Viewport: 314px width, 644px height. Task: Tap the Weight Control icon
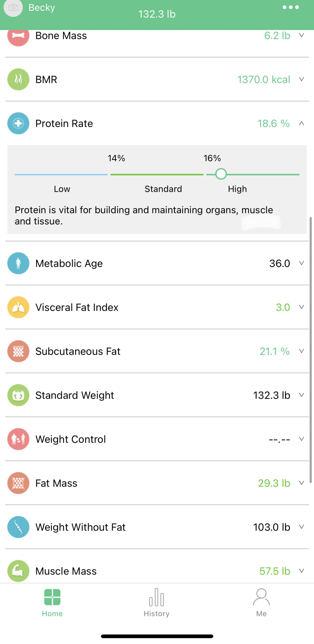click(18, 439)
